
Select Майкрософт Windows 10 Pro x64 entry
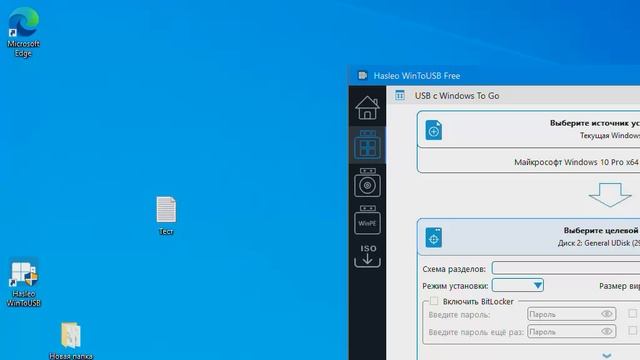click(x=576, y=162)
